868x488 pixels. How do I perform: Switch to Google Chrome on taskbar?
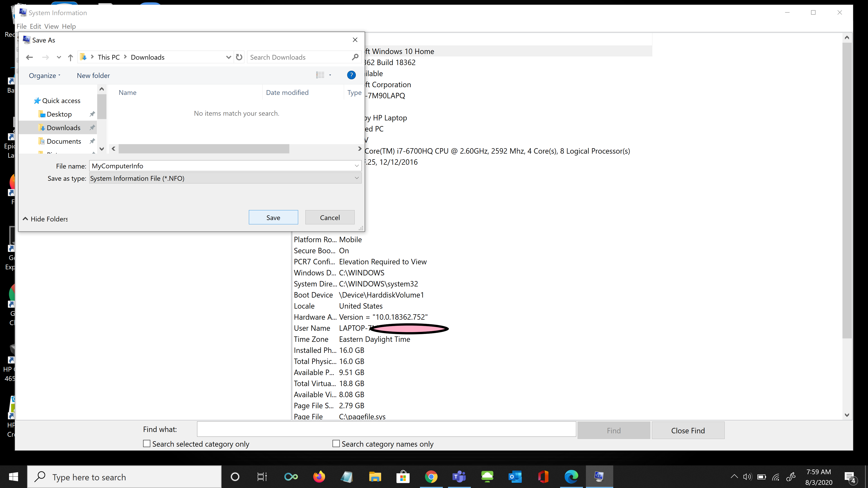click(431, 476)
